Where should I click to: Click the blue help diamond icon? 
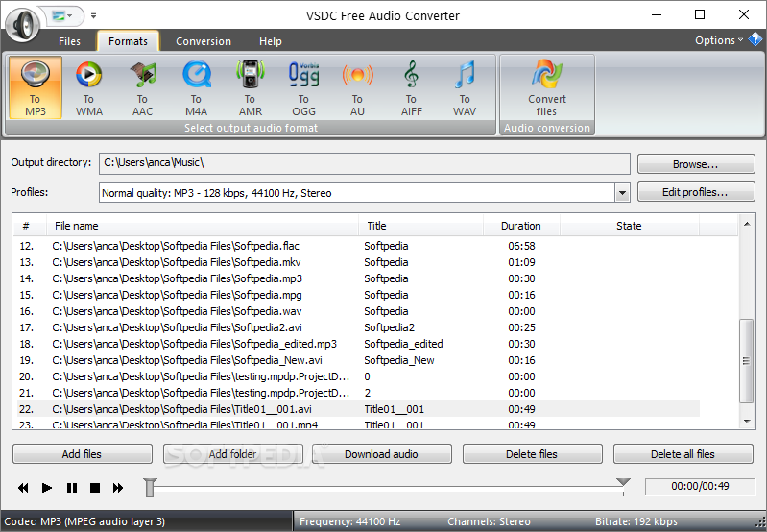[x=755, y=39]
